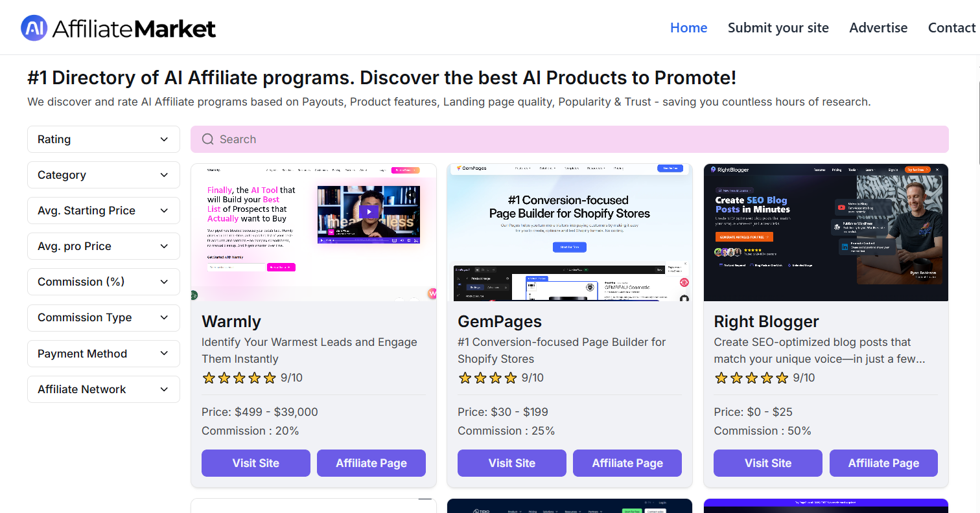The image size is (980, 513).
Task: Expand the Affiliate Network chevron
Action: click(164, 389)
